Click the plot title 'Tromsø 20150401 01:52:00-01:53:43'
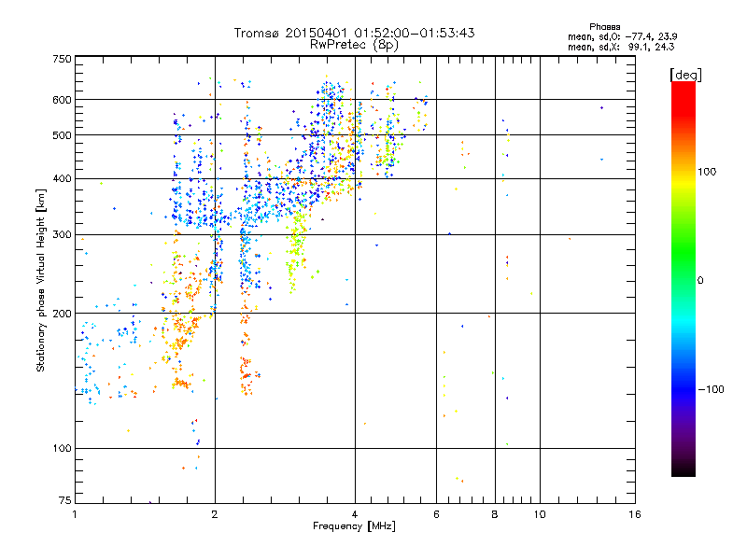This screenshot has width=747, height=560. pos(355,33)
